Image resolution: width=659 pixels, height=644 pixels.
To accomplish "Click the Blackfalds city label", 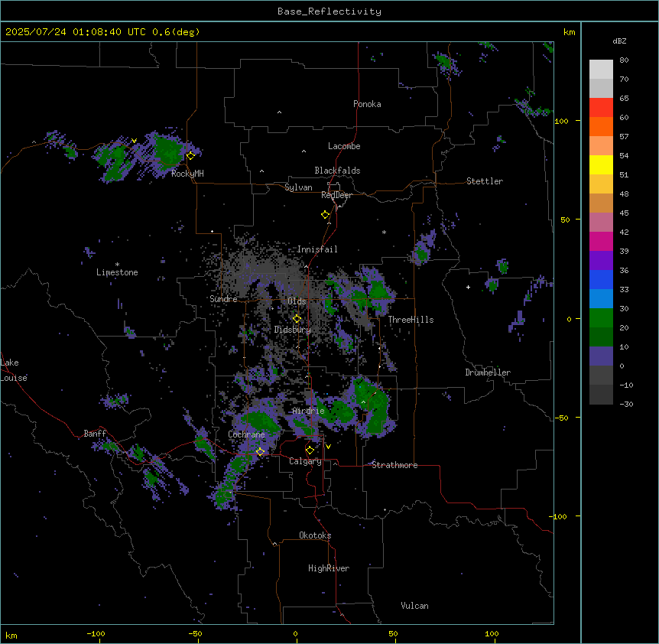I will tap(337, 171).
